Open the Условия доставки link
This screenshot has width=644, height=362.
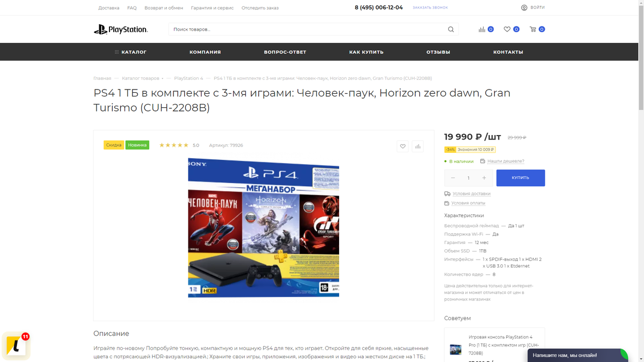click(471, 194)
